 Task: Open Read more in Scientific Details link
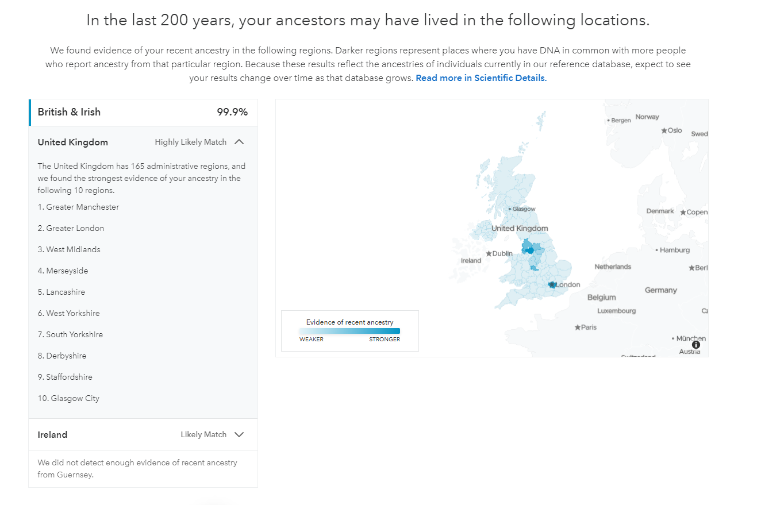[x=481, y=78]
